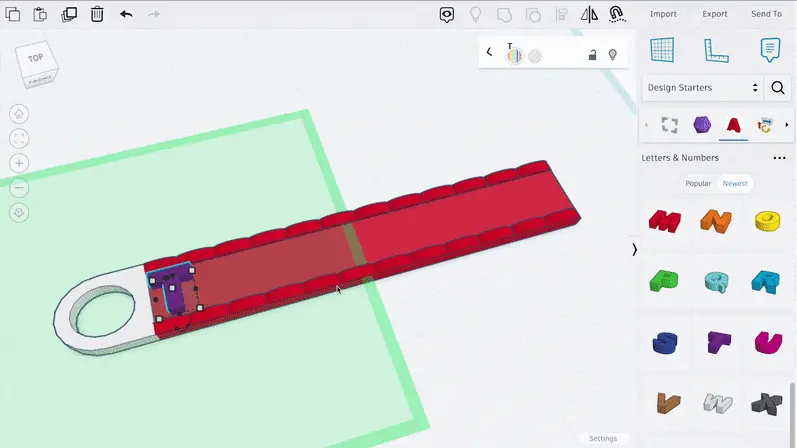Open workplane Settings

[603, 438]
